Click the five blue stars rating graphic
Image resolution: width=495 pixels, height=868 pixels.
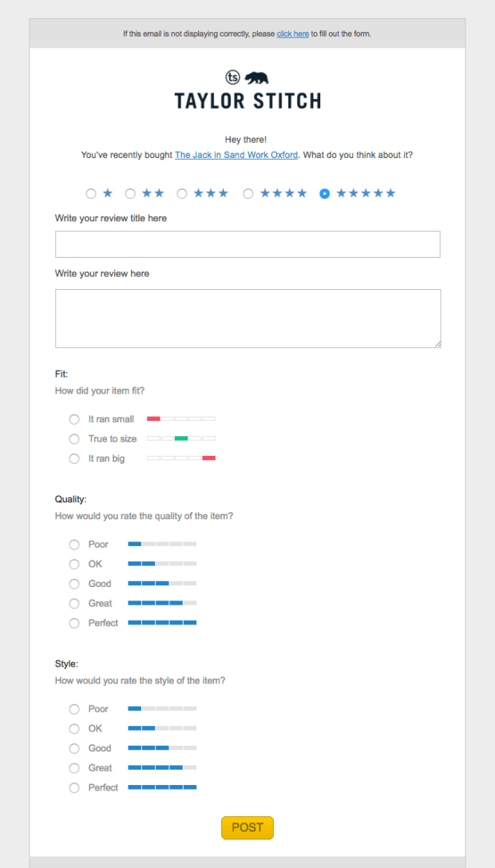pyautogui.click(x=366, y=193)
